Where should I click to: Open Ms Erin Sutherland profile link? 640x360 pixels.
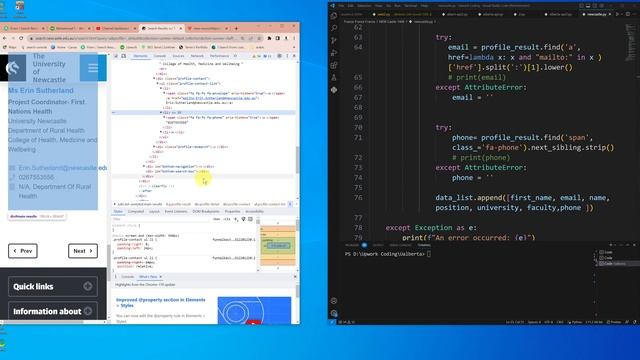coord(41,91)
